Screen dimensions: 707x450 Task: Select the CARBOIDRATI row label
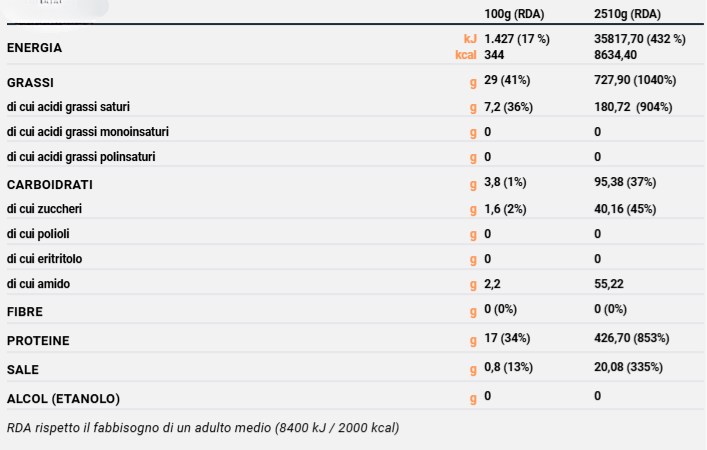click(49, 185)
